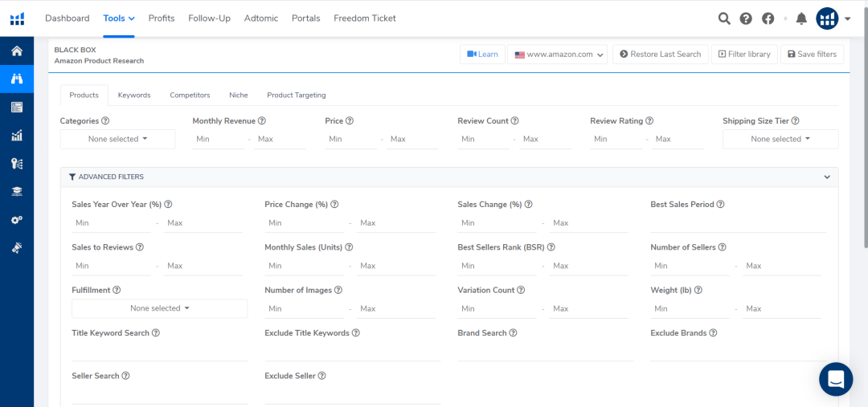Open the Fulfillment None selected dropdown
Image resolution: width=868 pixels, height=407 pixels.
pos(159,308)
